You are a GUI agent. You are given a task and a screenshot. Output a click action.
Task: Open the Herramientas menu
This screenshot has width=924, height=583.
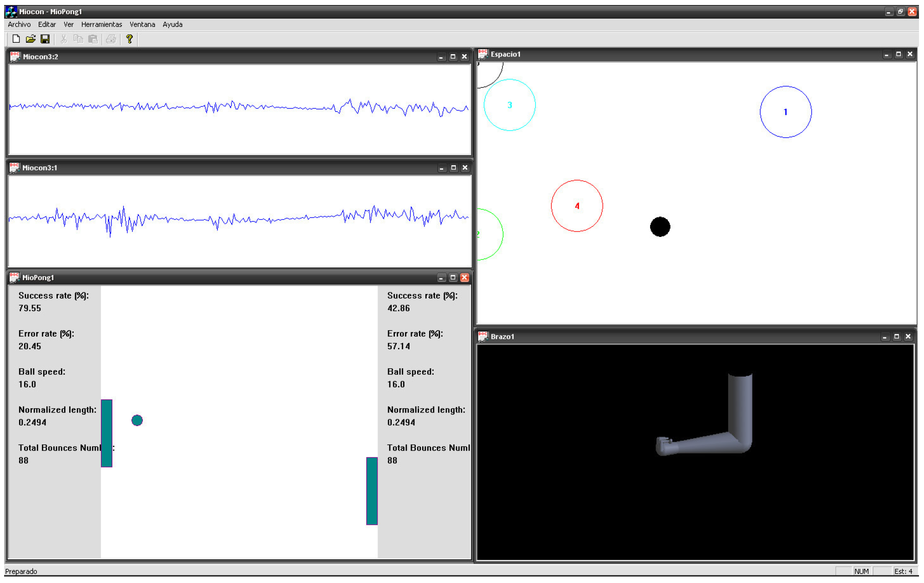coord(101,25)
